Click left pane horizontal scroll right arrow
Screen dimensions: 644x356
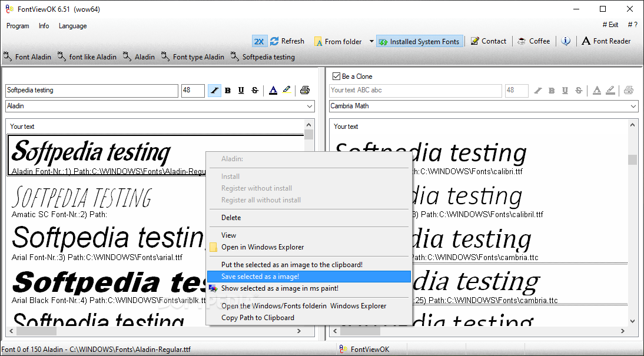(x=299, y=331)
